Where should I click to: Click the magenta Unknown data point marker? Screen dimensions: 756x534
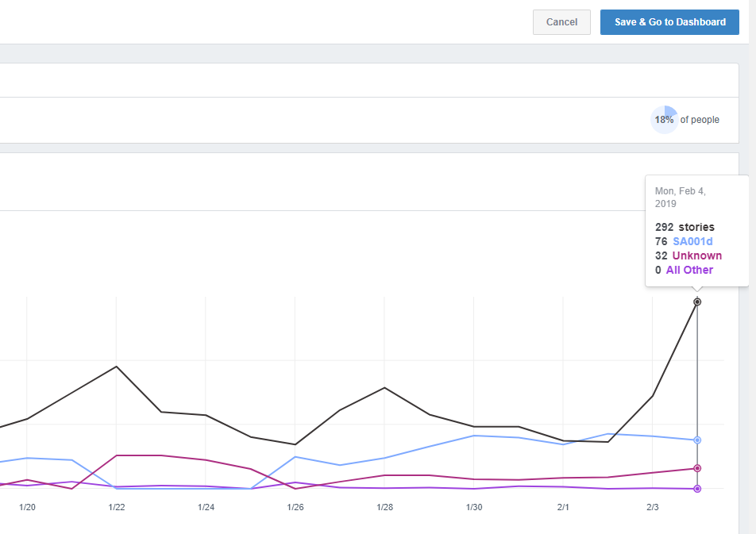(x=697, y=468)
